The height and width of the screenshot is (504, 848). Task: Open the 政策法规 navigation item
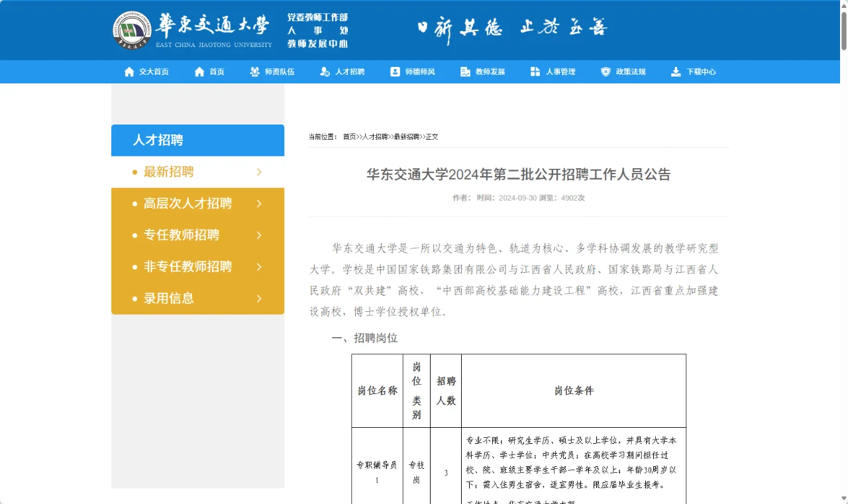click(x=631, y=72)
